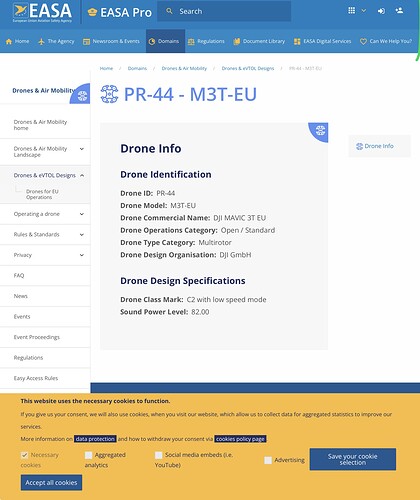Click the drone badge on Drone Info card corner
This screenshot has height=500, width=420.
(320, 131)
